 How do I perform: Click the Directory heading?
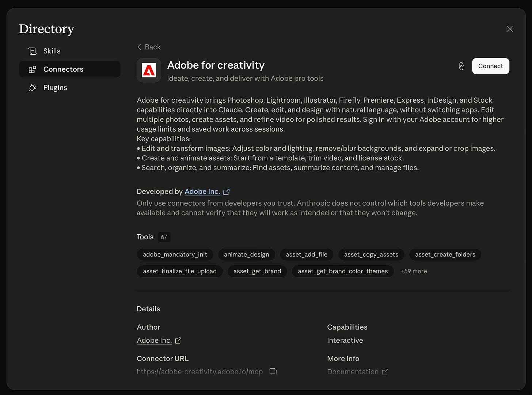click(x=46, y=29)
